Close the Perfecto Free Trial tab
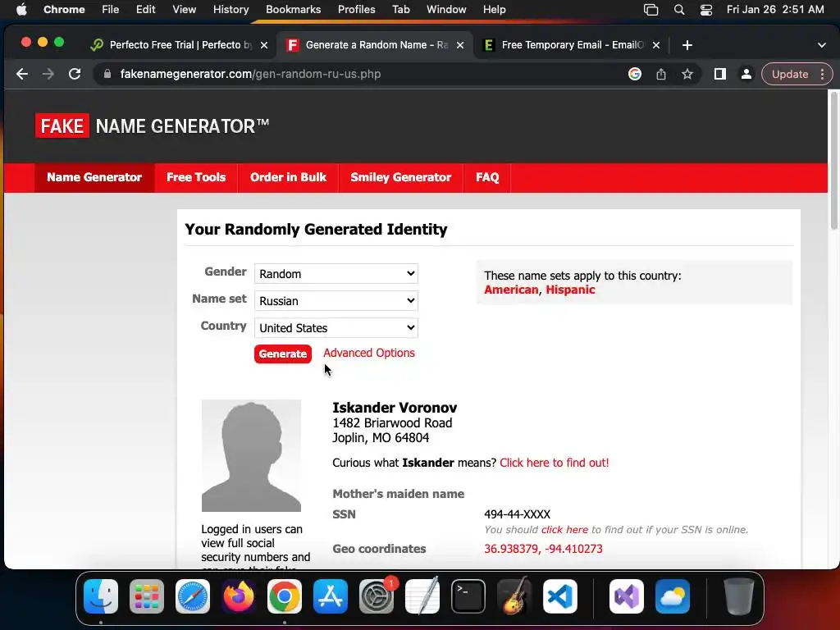The height and width of the screenshot is (630, 840). point(263,45)
